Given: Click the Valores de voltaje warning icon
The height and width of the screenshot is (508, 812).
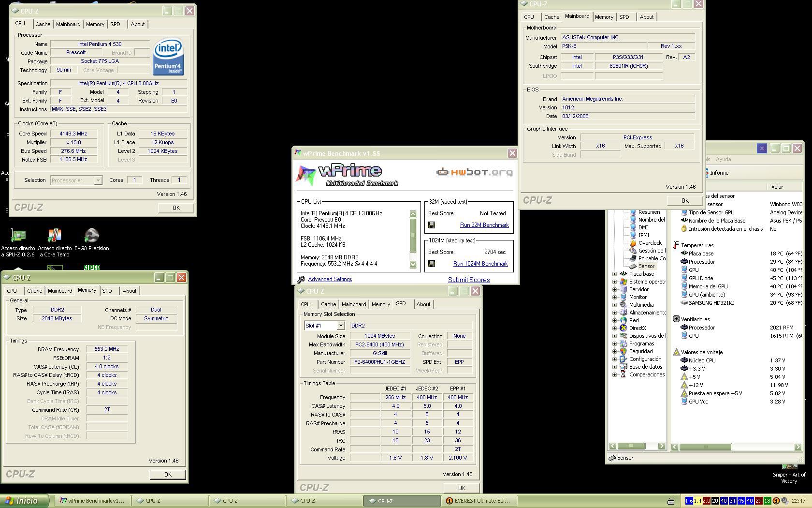Looking at the screenshot, I should click(676, 352).
